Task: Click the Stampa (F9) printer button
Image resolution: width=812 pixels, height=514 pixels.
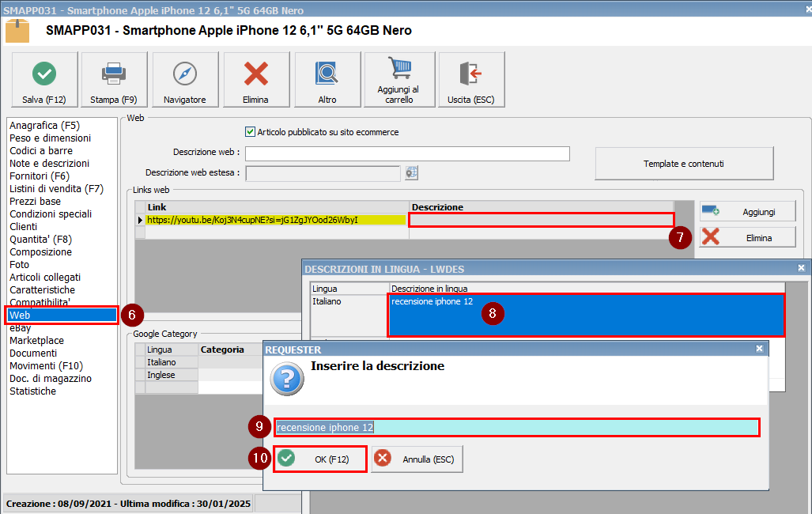Action: tap(114, 79)
